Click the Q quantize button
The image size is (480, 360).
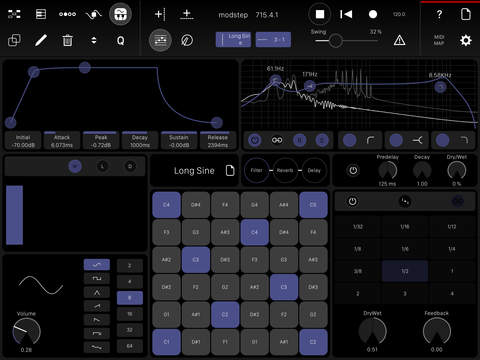click(120, 41)
